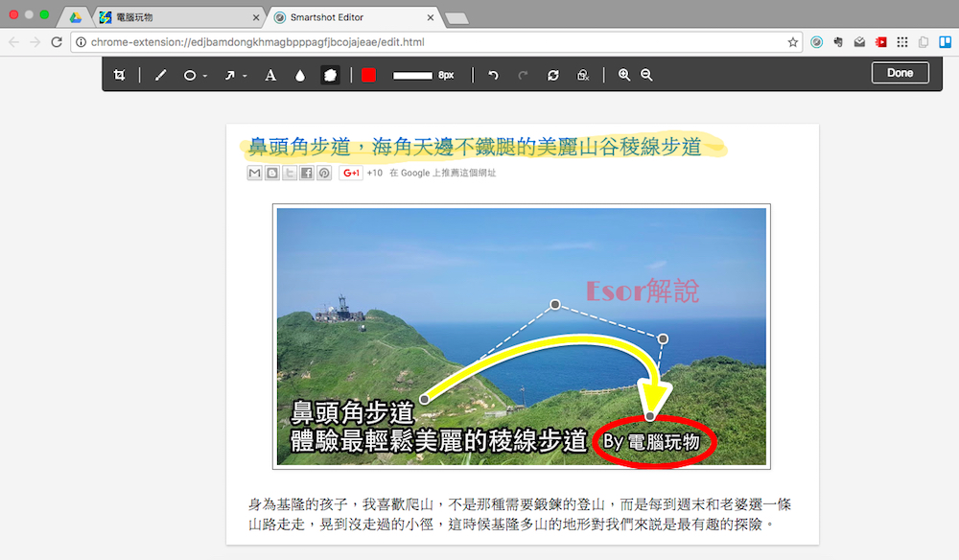Reset all edits with the refresh icon

[x=552, y=75]
